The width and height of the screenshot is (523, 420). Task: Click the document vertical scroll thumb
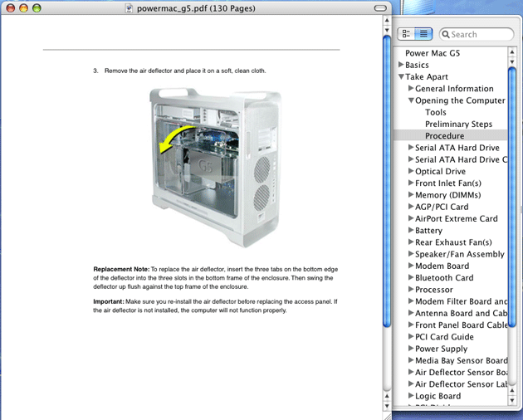point(387,182)
